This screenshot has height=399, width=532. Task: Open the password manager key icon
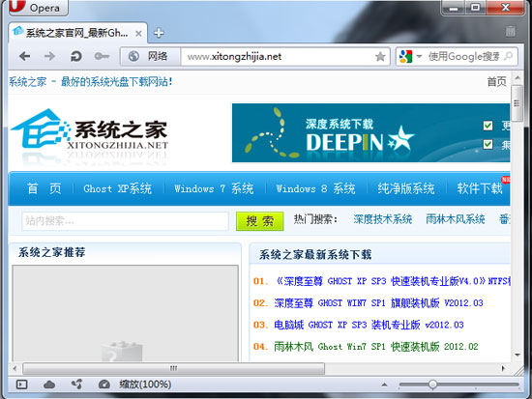click(102, 56)
